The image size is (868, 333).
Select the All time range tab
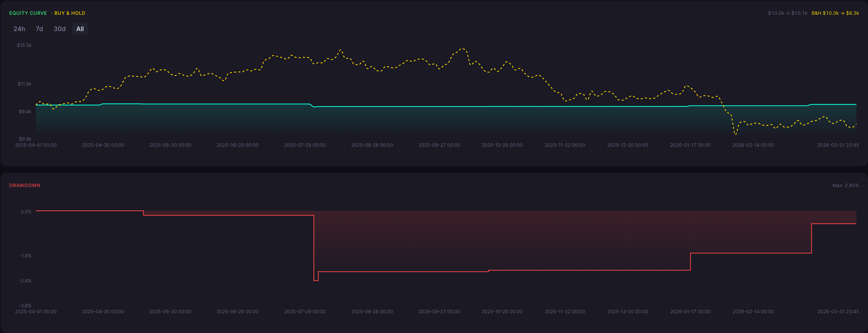pyautogui.click(x=80, y=29)
